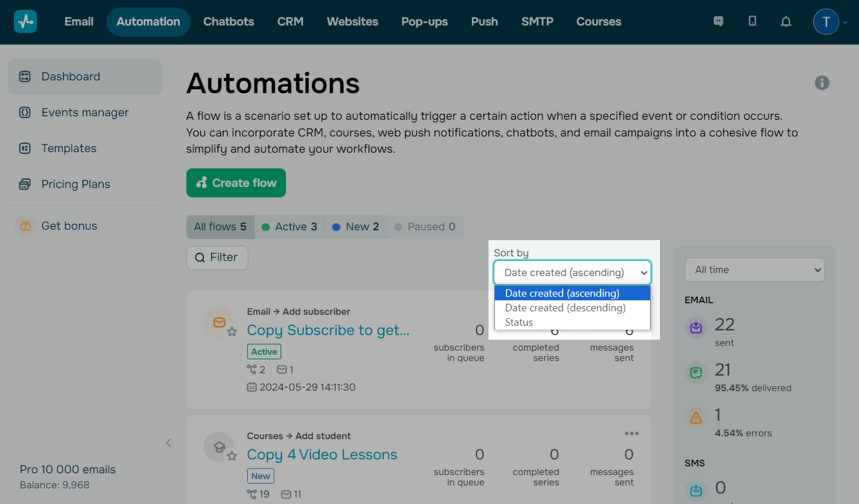Click the email sent statistics icon
The width and height of the screenshot is (859, 504).
click(x=696, y=328)
